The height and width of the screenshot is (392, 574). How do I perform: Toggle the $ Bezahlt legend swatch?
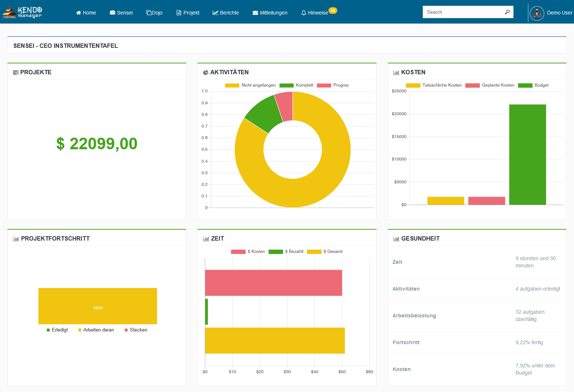coord(276,252)
